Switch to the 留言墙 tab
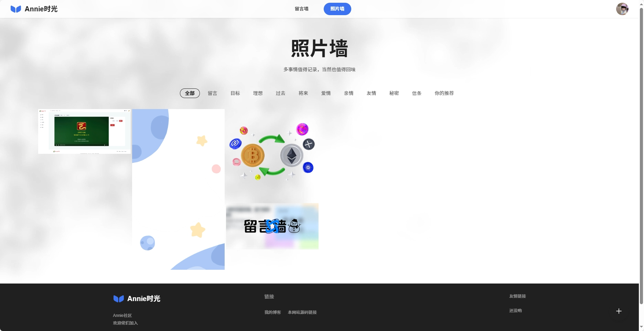 [301, 9]
